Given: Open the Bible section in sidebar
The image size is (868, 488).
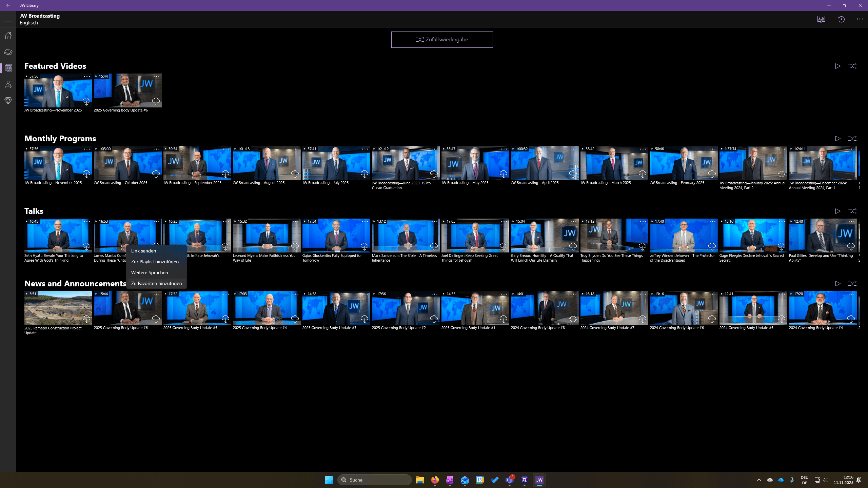Looking at the screenshot, I should (x=8, y=52).
